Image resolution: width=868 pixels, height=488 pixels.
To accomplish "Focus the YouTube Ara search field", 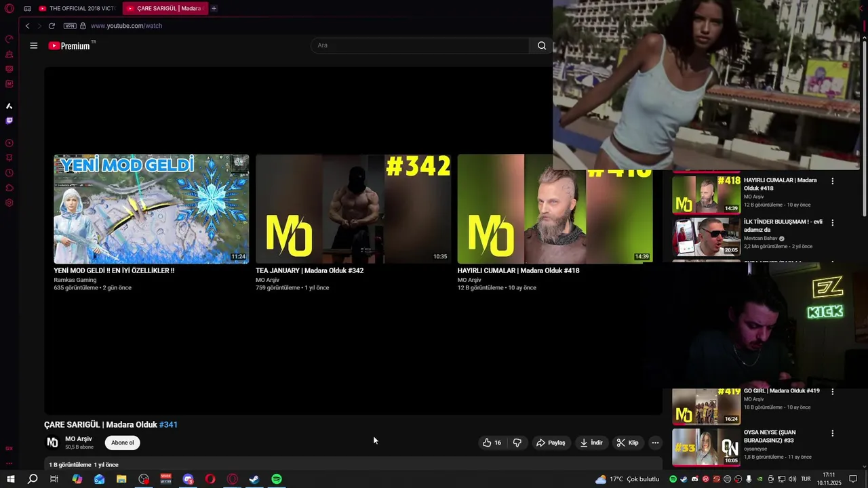I will 420,45.
